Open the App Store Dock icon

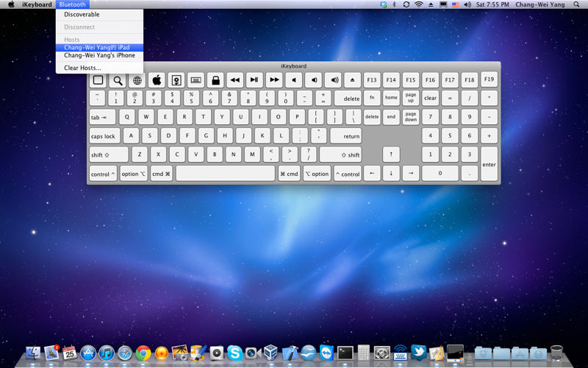pyautogui.click(x=88, y=353)
